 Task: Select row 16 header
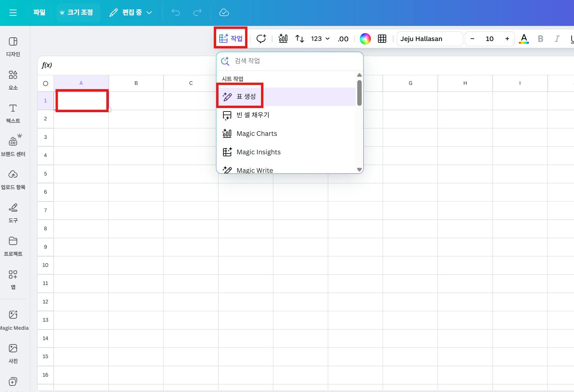[45, 375]
